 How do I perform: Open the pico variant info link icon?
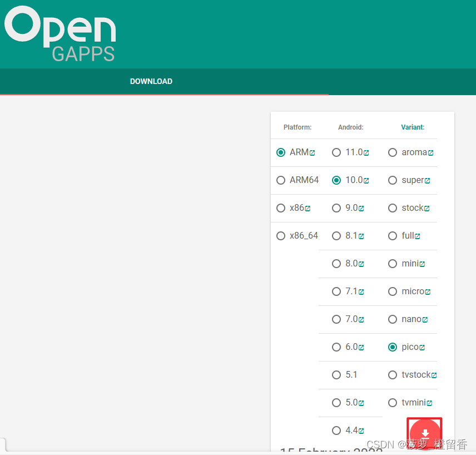(x=422, y=348)
